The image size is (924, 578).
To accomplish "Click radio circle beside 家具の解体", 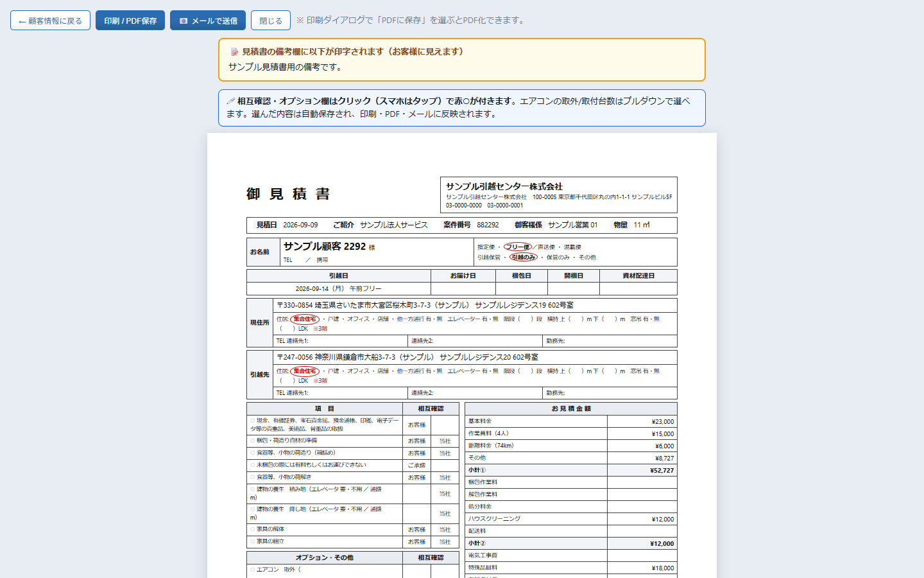I will [x=253, y=529].
